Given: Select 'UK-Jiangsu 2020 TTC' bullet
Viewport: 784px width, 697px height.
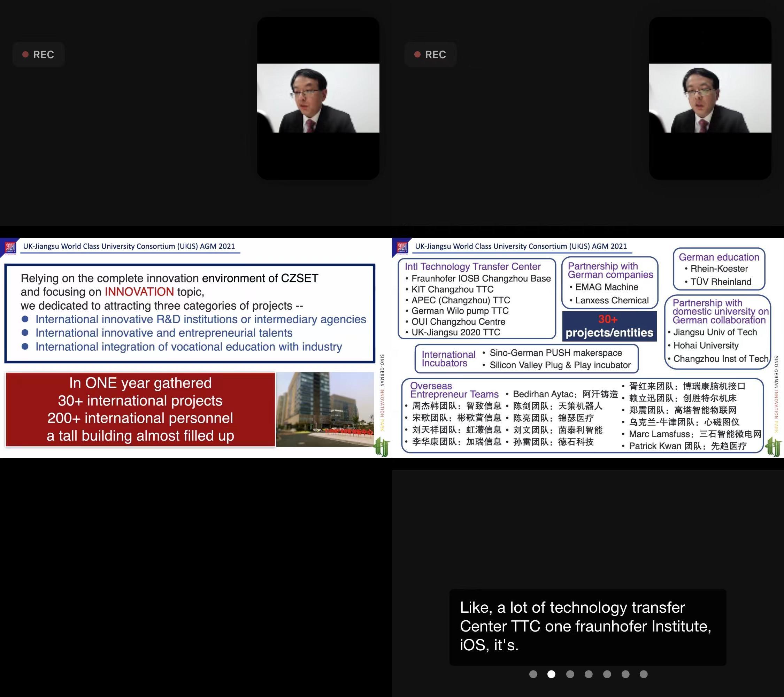Looking at the screenshot, I should (456, 332).
